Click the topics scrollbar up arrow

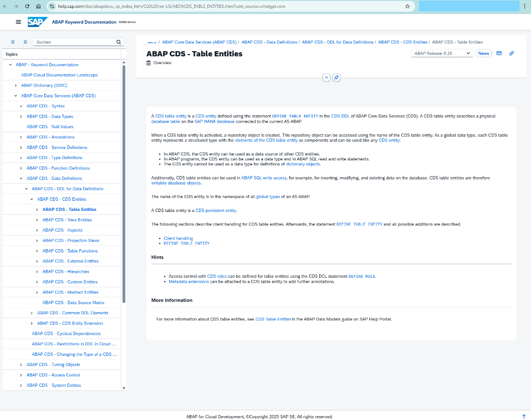click(124, 62)
